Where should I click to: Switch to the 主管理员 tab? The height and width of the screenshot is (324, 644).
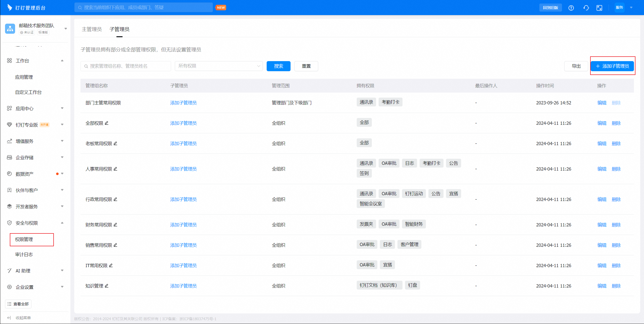[x=92, y=29]
